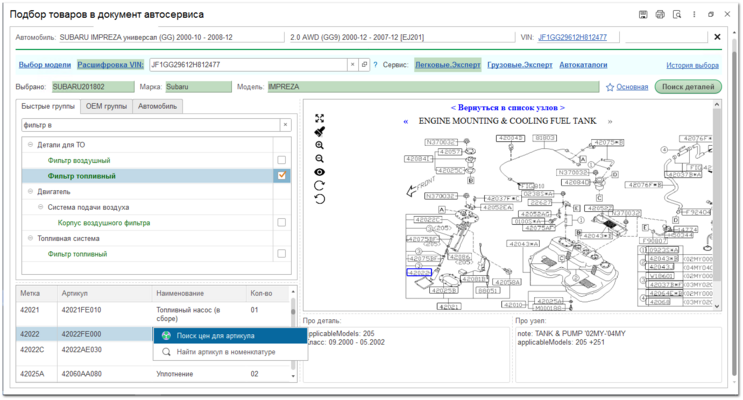Image resolution: width=743 pixels, height=400 pixels.
Task: Click the VIN link JF1GG29612H812477 at top
Action: [x=572, y=37]
